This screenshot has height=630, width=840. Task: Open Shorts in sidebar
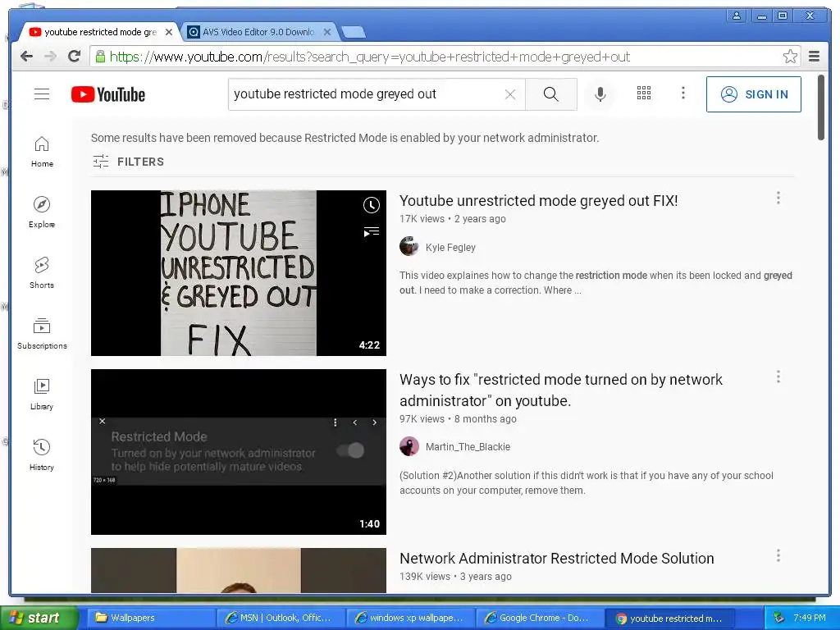42,273
